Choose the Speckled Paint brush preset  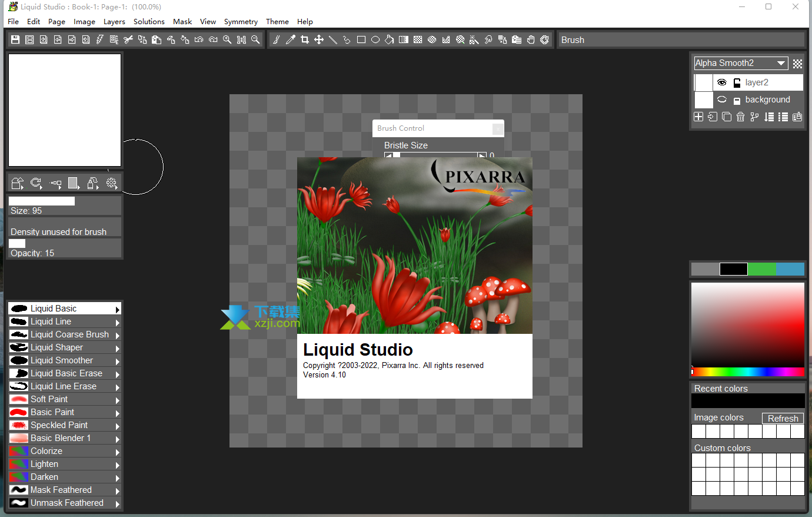pos(65,425)
